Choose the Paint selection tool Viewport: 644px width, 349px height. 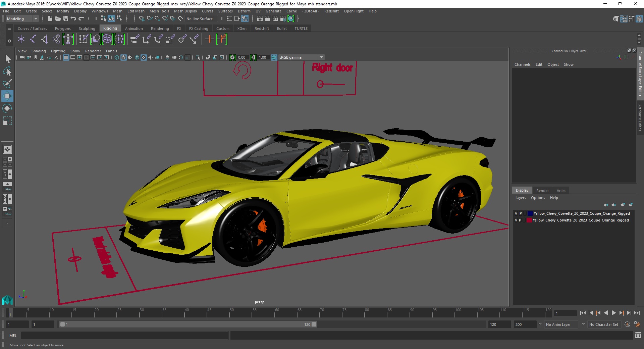7,83
